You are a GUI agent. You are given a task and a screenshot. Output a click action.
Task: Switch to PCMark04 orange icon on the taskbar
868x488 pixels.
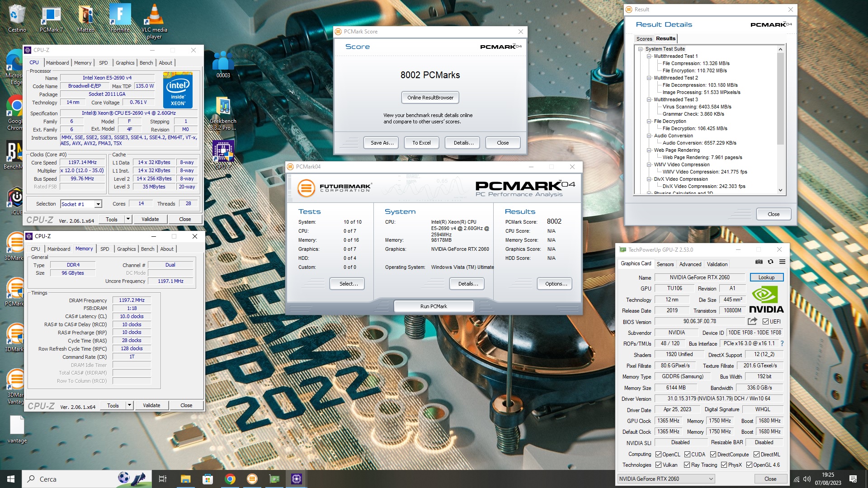coord(252,479)
